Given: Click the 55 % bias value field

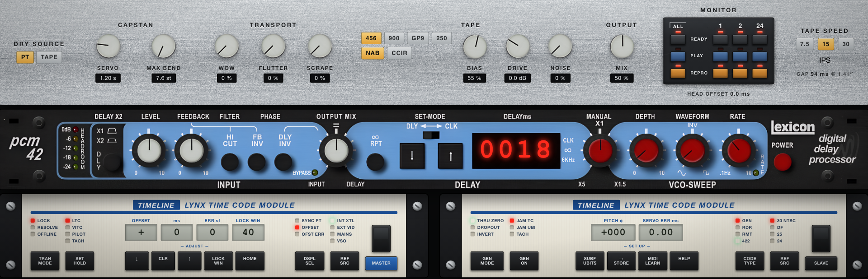Looking at the screenshot, I should pos(474,78).
